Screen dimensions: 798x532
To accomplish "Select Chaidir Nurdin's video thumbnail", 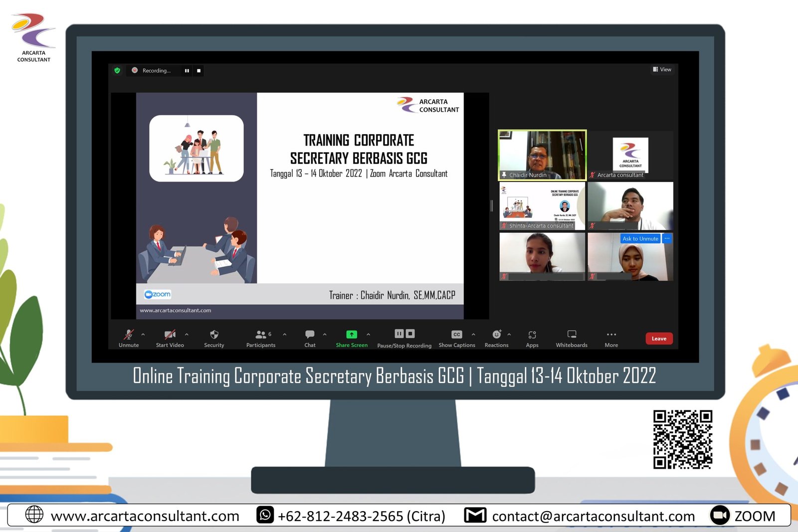I will 542,155.
